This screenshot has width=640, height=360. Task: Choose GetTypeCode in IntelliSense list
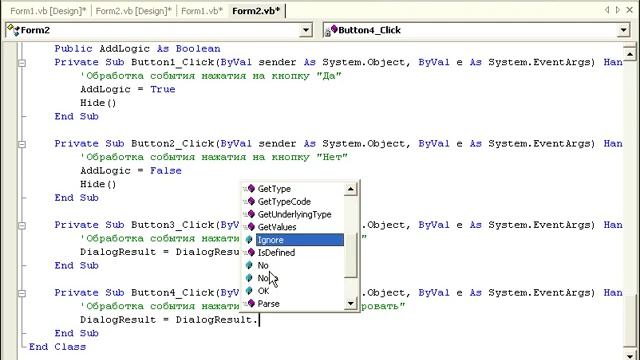284,202
